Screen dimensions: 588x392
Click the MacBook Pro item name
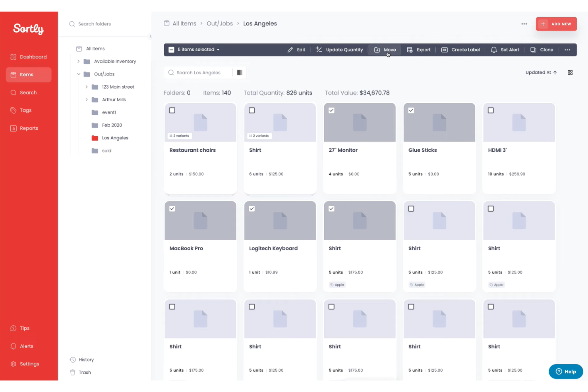tap(186, 248)
